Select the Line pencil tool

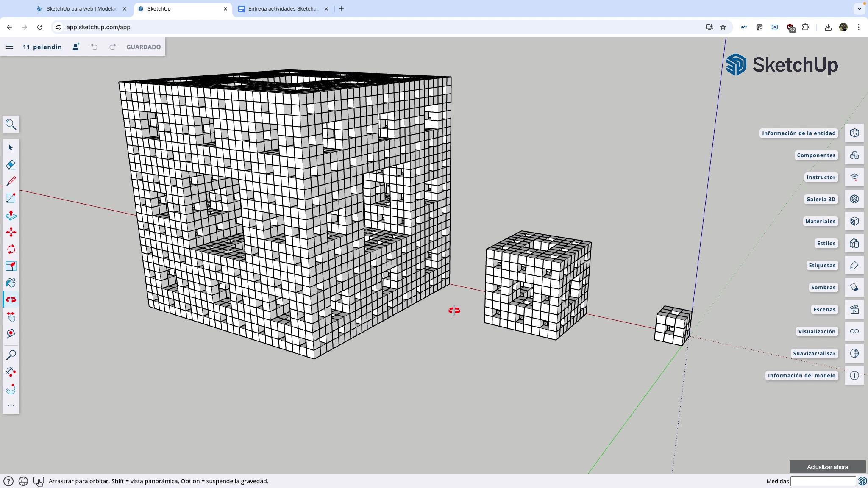coord(11,181)
